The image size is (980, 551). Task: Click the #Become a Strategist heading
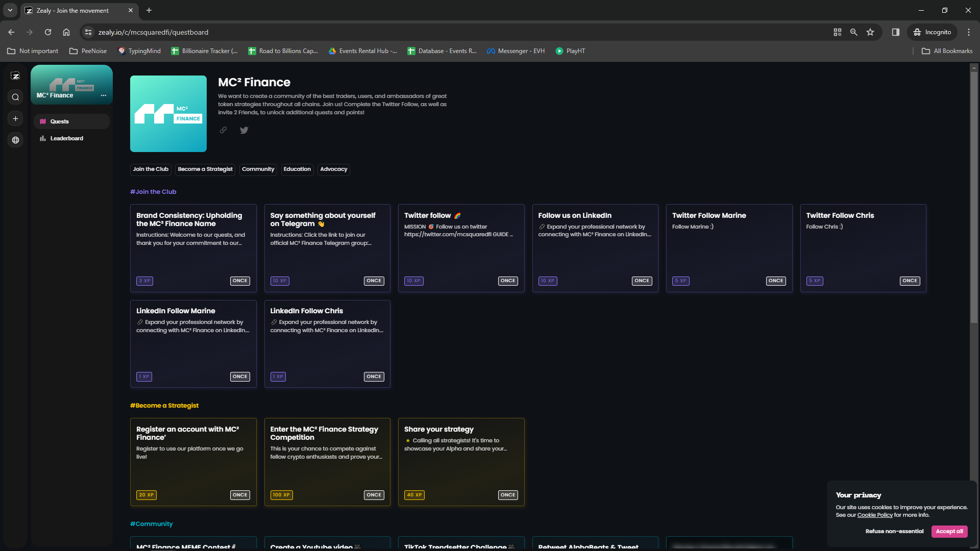(164, 406)
